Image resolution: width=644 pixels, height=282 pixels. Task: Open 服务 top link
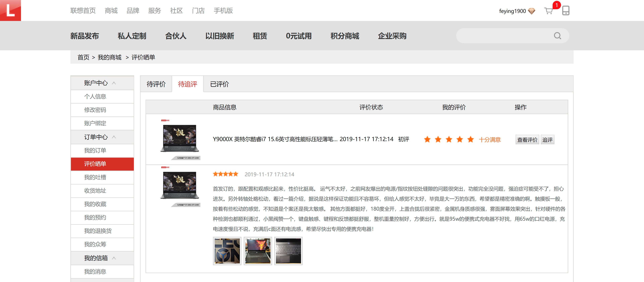click(x=154, y=11)
